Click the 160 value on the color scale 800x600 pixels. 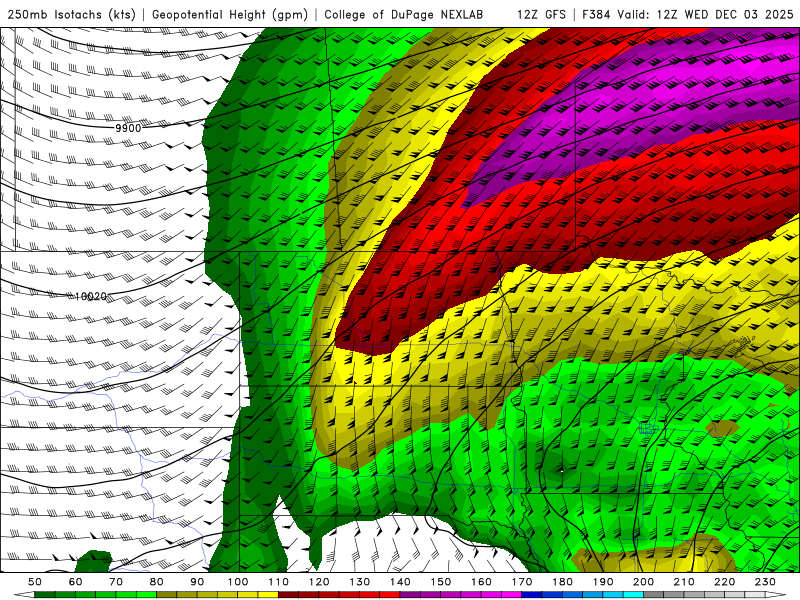(x=481, y=582)
